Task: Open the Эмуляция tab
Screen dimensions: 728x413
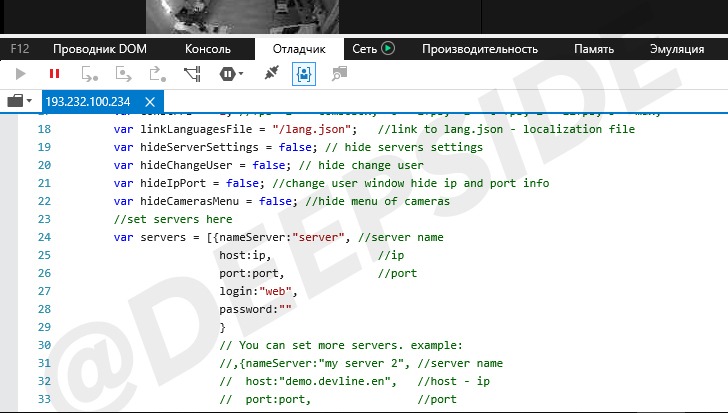Action: (x=677, y=48)
